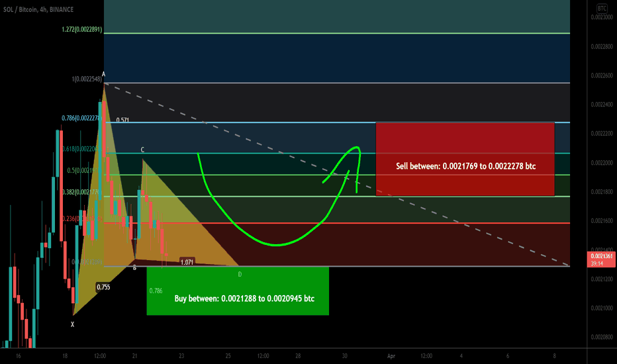Select the 0.5 Fibonacci level label

83,170
